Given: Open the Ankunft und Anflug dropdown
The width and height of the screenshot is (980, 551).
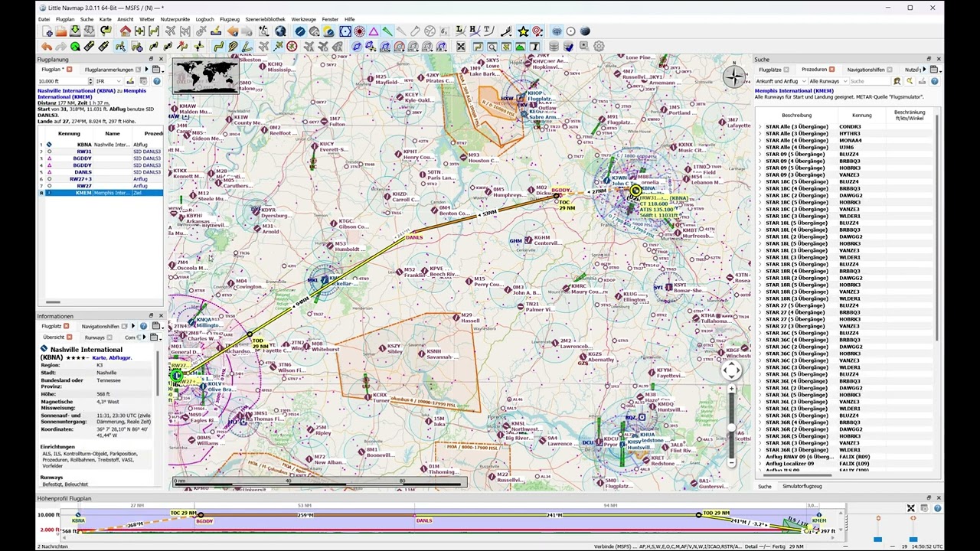Looking at the screenshot, I should (x=779, y=81).
